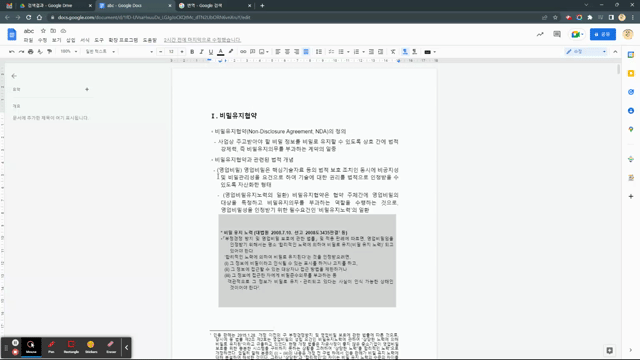
Task: Add a summary with the plus icon
Action: pyautogui.click(x=87, y=89)
